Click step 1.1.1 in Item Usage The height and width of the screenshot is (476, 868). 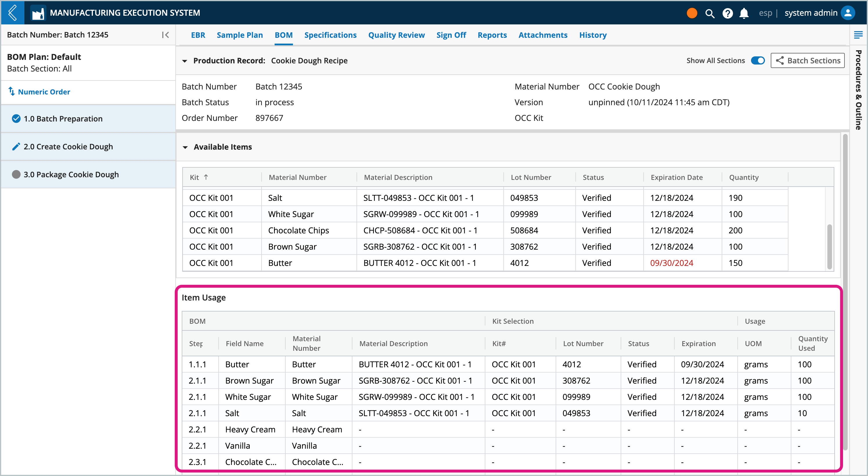197,364
